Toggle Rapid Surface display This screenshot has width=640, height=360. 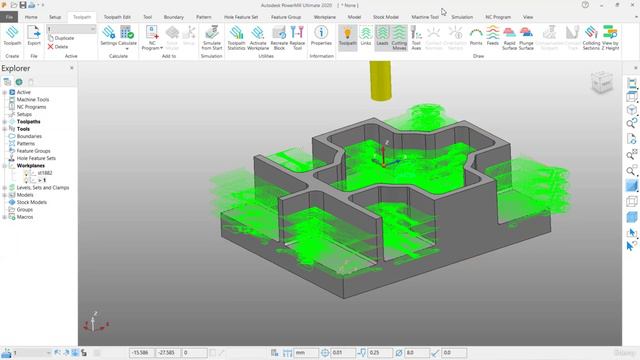pyautogui.click(x=509, y=38)
